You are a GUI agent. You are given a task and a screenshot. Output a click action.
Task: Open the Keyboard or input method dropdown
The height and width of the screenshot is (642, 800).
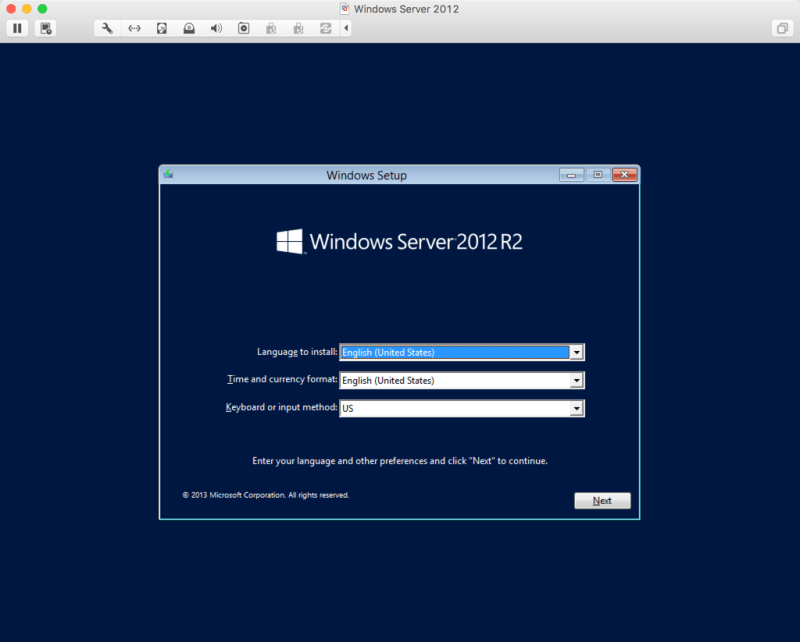click(576, 408)
